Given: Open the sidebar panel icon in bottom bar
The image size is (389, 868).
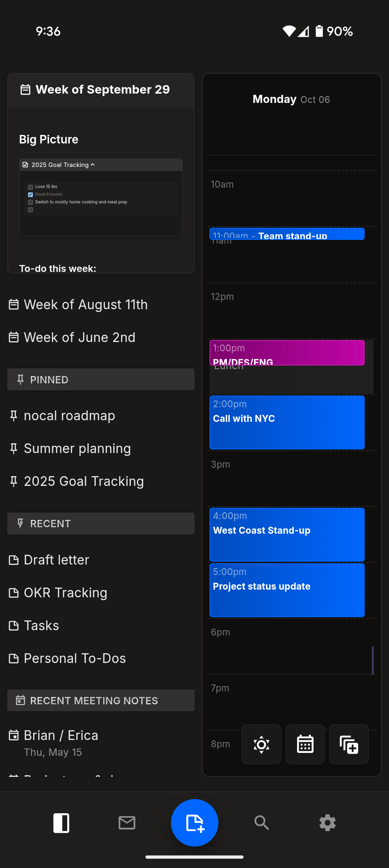Looking at the screenshot, I should click(61, 823).
